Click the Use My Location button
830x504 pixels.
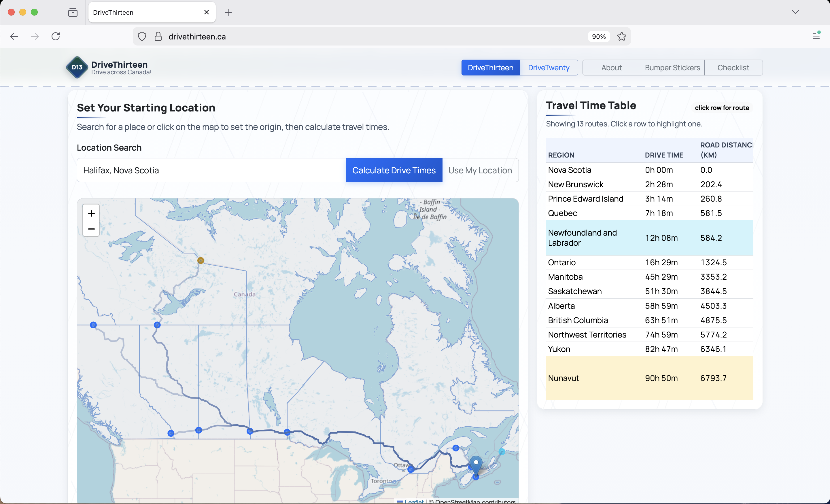click(480, 170)
